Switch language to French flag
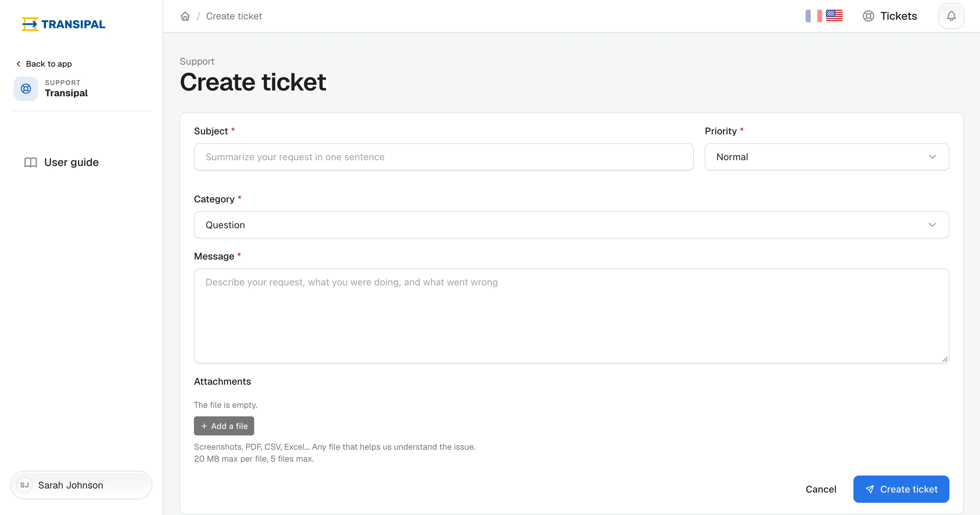The width and height of the screenshot is (980, 515). pos(813,16)
